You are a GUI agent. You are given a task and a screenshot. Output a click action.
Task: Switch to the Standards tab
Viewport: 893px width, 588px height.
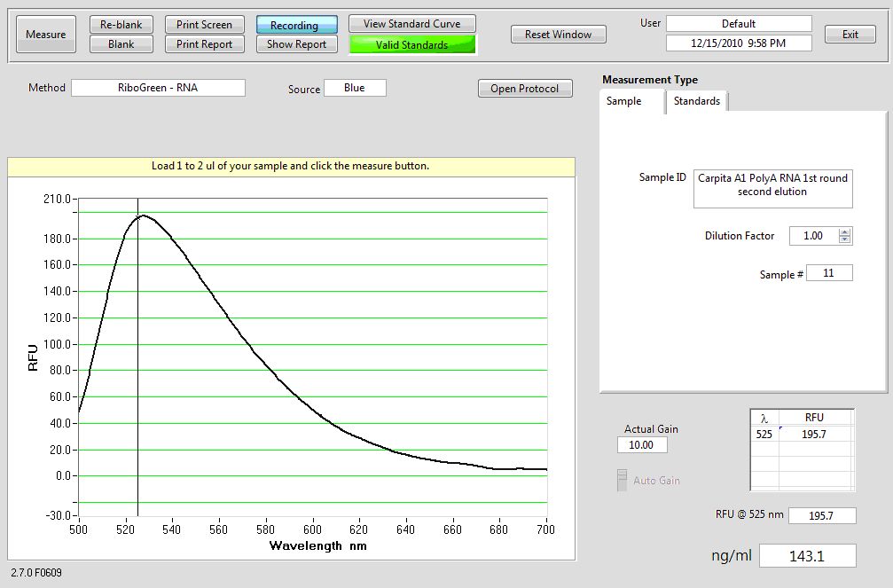[x=696, y=101]
